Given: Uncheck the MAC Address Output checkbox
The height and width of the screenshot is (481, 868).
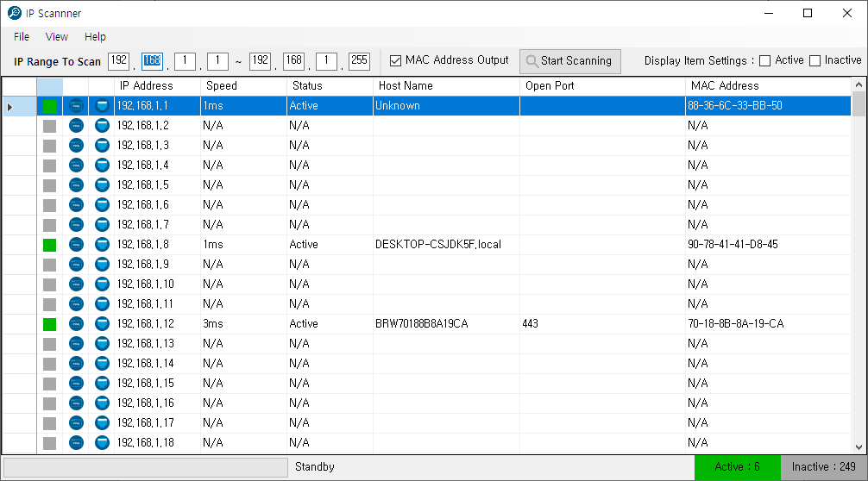Looking at the screenshot, I should click(395, 61).
